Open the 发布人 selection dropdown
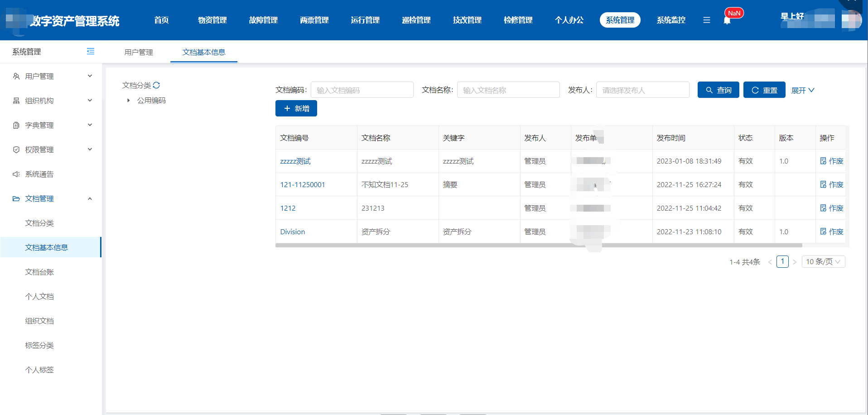This screenshot has width=868, height=415. point(642,90)
